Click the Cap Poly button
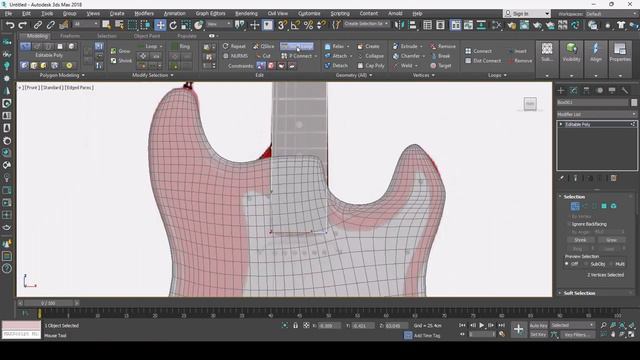This screenshot has height=360, width=640. pyautogui.click(x=371, y=65)
